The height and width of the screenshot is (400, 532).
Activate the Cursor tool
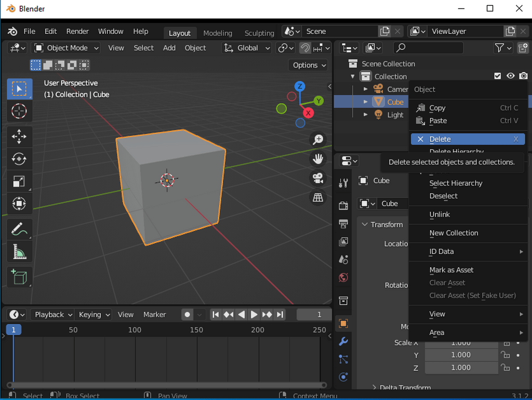[19, 111]
